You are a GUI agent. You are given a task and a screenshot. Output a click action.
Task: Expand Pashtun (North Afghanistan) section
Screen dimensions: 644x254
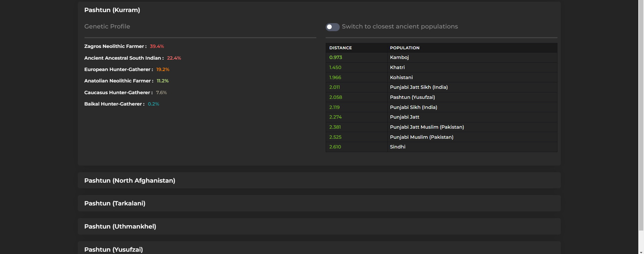[x=319, y=180]
